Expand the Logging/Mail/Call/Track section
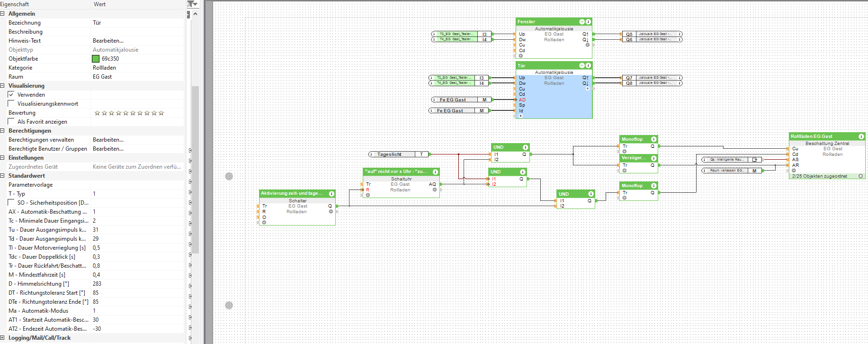Screen dimensions: 868x344 pos(3,338)
